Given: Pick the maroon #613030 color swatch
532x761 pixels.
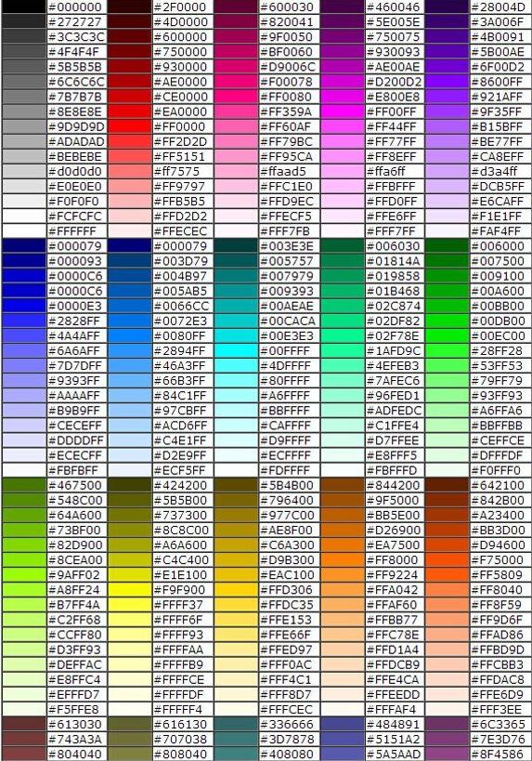Looking at the screenshot, I should (x=24, y=725).
